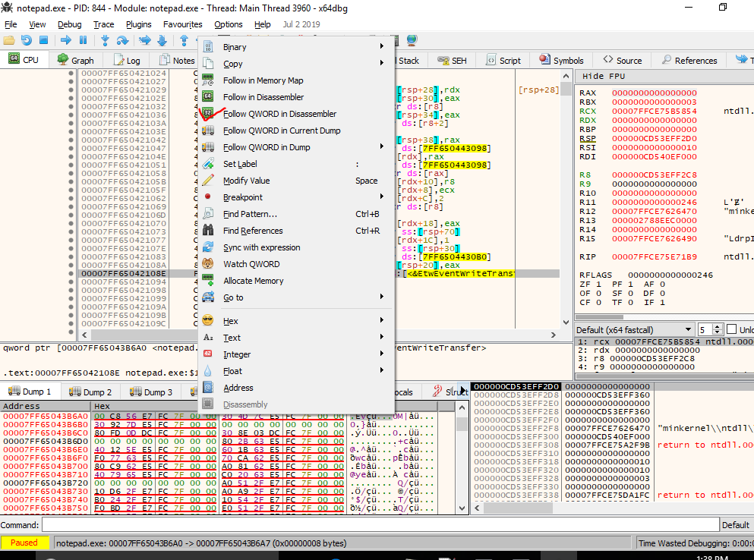Click the Command input field
The height and width of the screenshot is (560, 754).
(x=380, y=525)
